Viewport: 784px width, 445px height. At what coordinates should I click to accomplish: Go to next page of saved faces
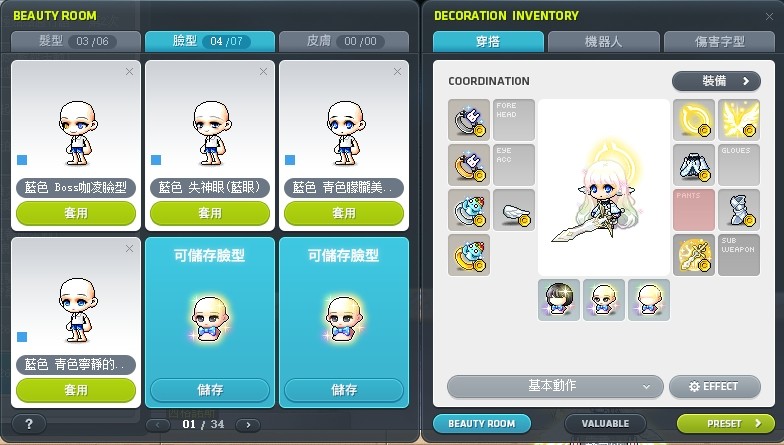click(x=248, y=425)
